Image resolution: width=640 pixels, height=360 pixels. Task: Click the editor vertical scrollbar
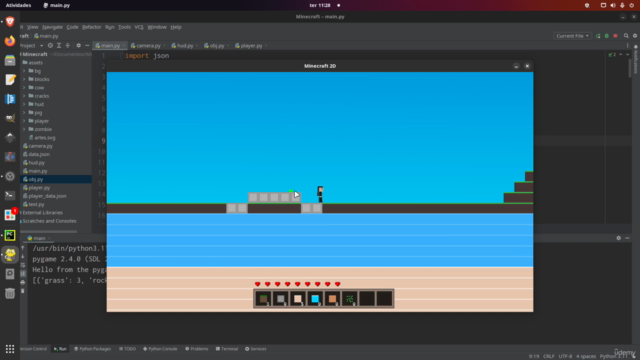631,67
